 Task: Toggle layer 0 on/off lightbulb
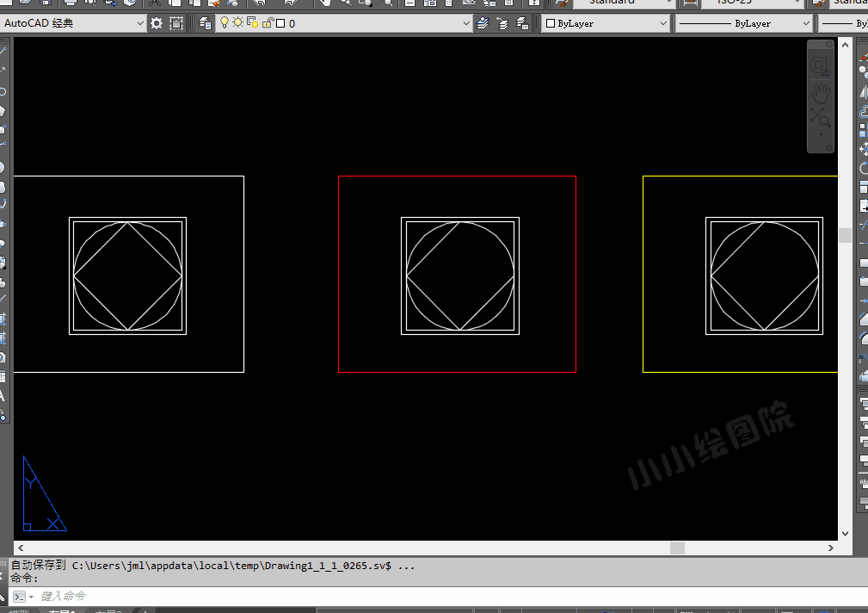click(225, 23)
